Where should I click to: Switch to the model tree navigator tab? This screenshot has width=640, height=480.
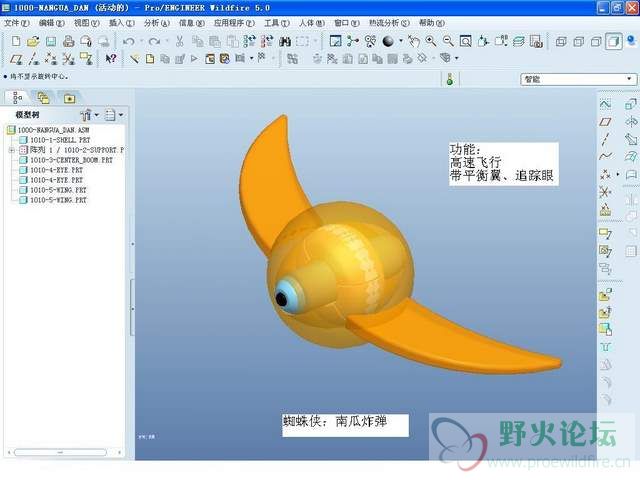17,98
